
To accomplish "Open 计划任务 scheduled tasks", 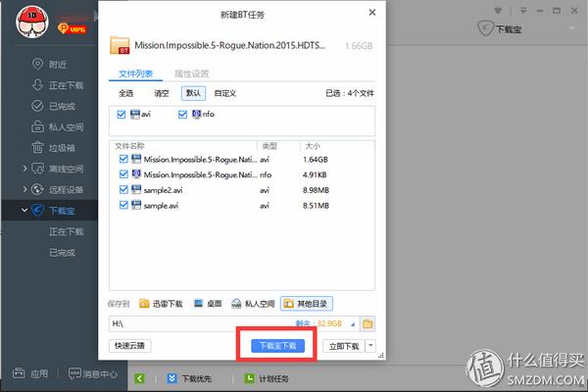I will click(x=267, y=378).
